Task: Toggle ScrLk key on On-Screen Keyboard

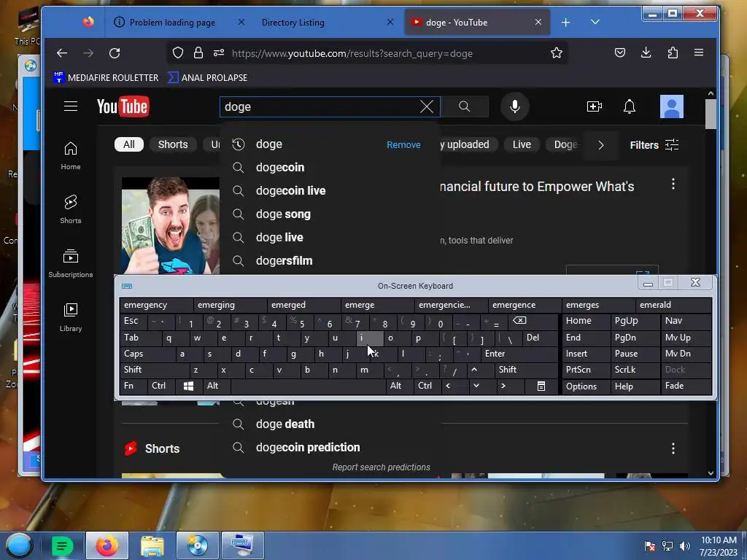Action: pyautogui.click(x=635, y=370)
